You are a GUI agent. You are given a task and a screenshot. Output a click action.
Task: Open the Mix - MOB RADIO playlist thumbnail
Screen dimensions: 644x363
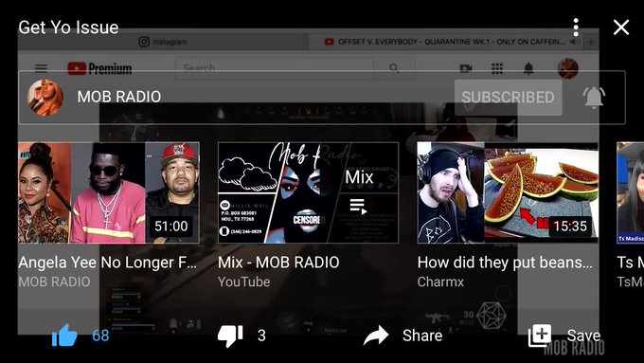(308, 192)
